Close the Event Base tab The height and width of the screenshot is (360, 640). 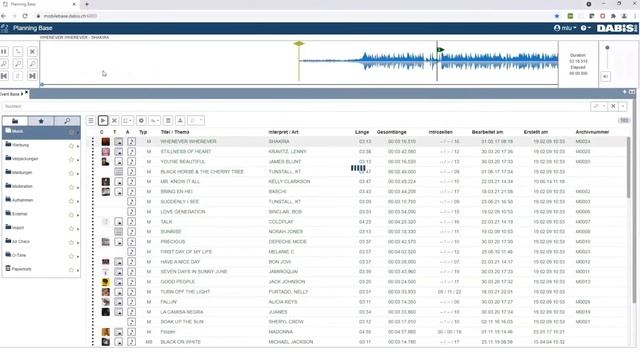tap(27, 93)
